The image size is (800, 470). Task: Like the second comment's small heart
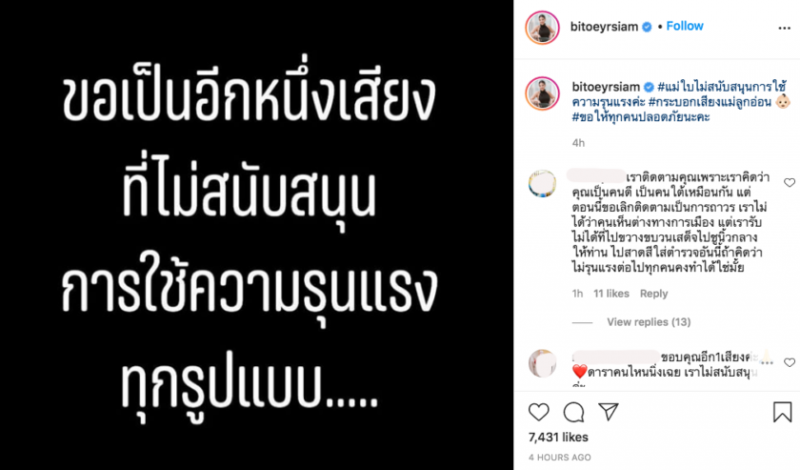(x=789, y=362)
